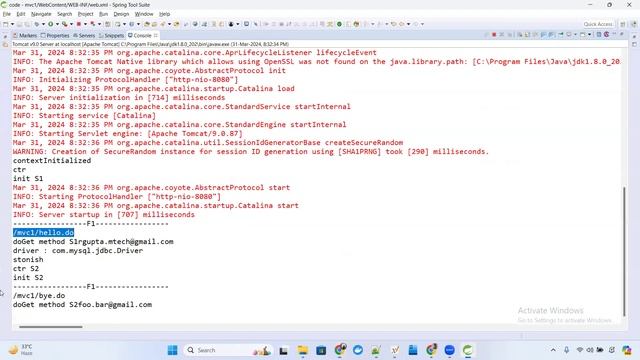Show hidden system tray icons

pos(553,350)
